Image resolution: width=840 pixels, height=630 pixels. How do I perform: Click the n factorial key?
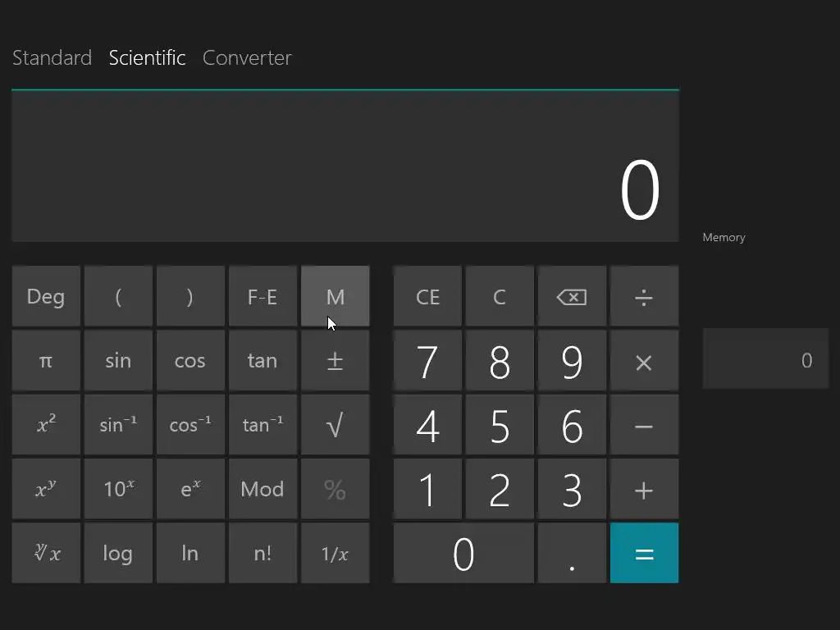(262, 553)
